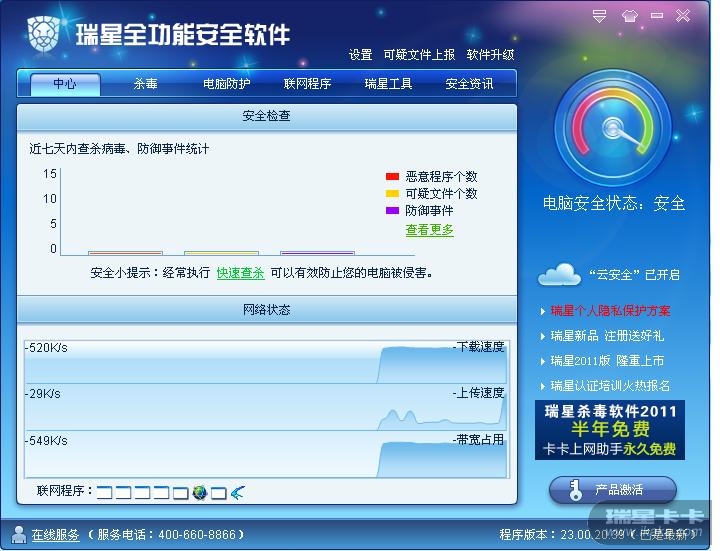This screenshot has height=551, width=720.
Task: Click the 程序版本 version text
Action: coord(598,534)
